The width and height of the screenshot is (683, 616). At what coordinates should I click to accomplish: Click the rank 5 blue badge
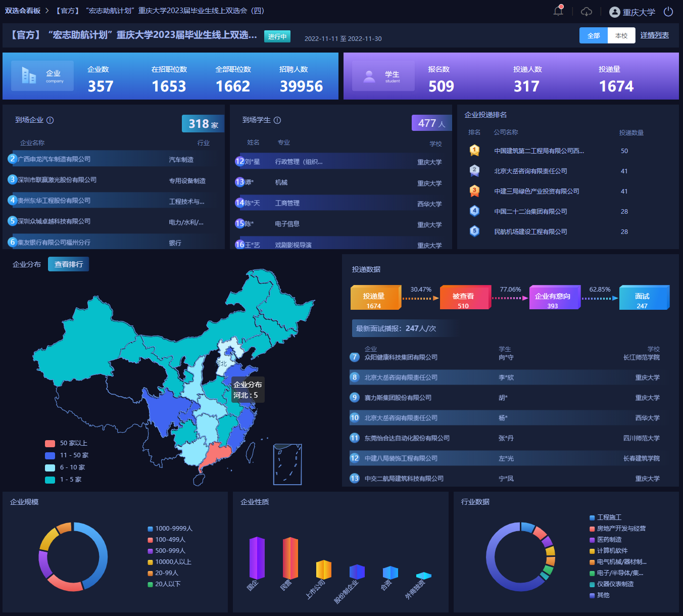(x=474, y=231)
